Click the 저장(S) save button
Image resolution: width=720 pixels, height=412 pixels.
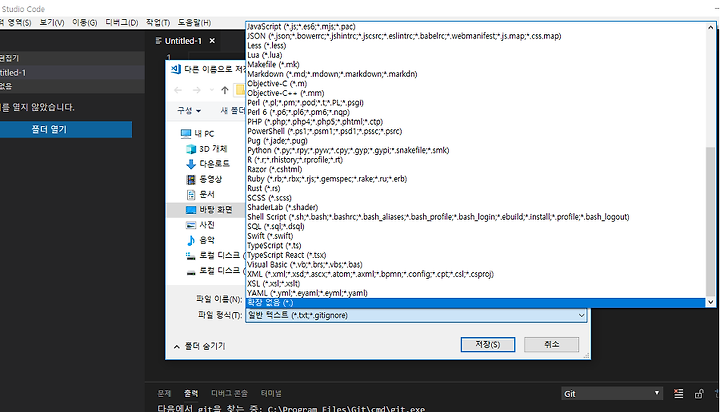(488, 344)
